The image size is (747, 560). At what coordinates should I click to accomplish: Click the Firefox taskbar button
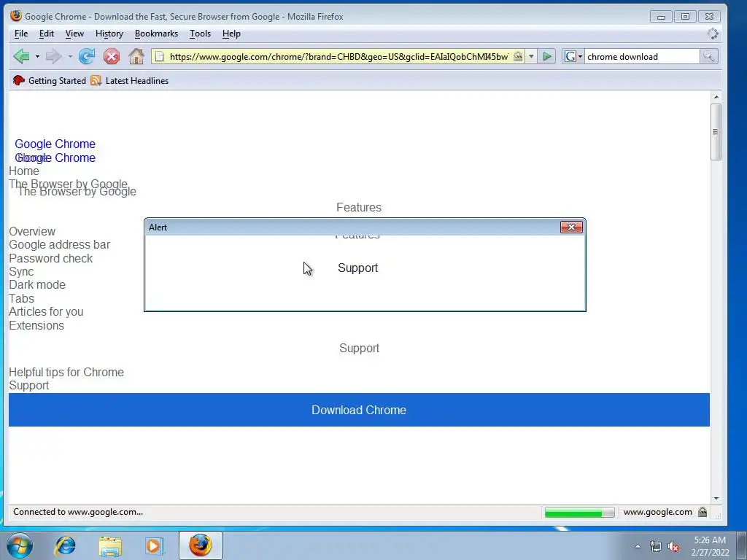201,545
